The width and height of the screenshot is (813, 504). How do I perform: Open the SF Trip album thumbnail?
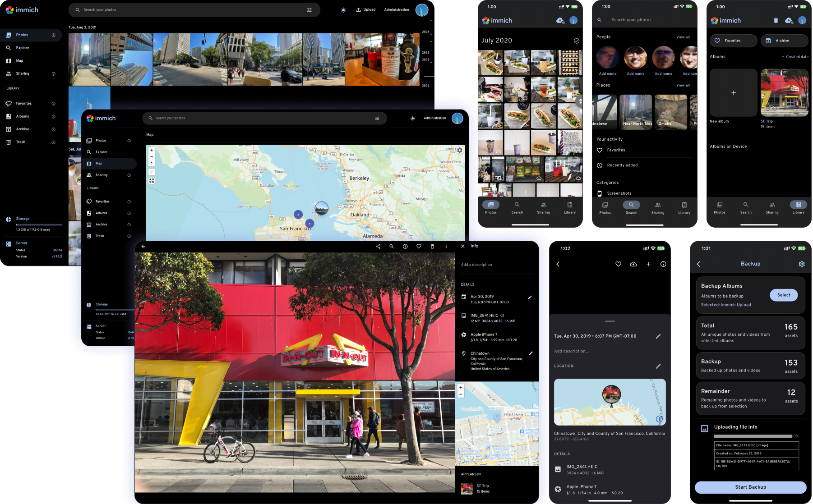click(x=784, y=92)
